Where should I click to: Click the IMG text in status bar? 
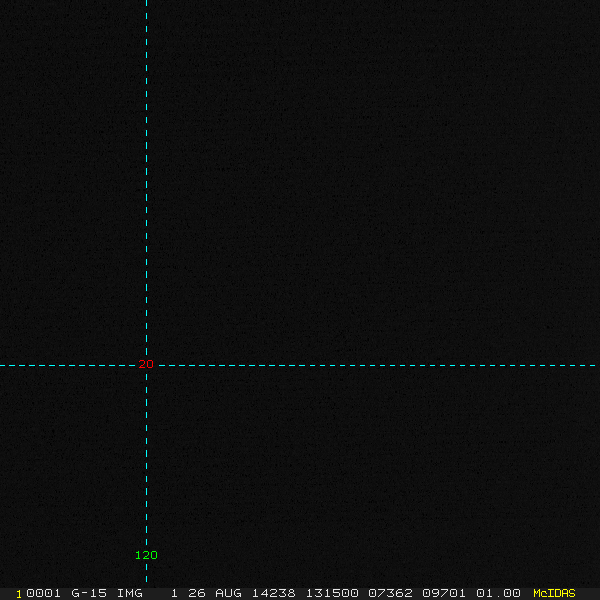129,593
